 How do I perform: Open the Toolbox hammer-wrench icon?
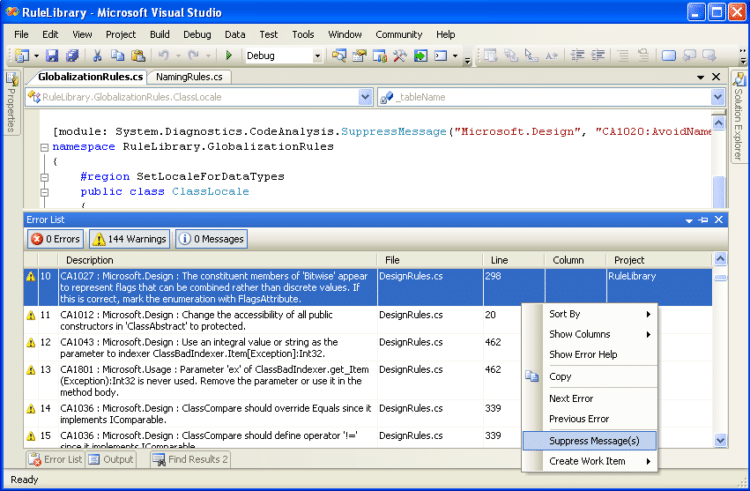400,56
